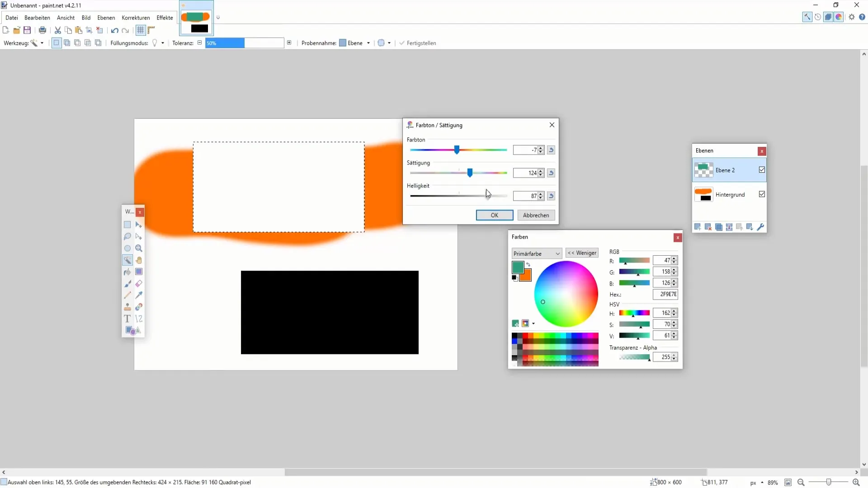Click the Save diskette icon

click(x=27, y=30)
